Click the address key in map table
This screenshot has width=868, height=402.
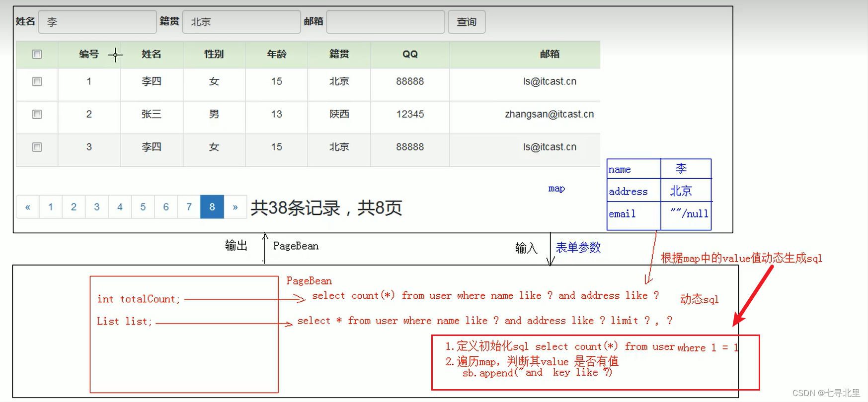(629, 192)
